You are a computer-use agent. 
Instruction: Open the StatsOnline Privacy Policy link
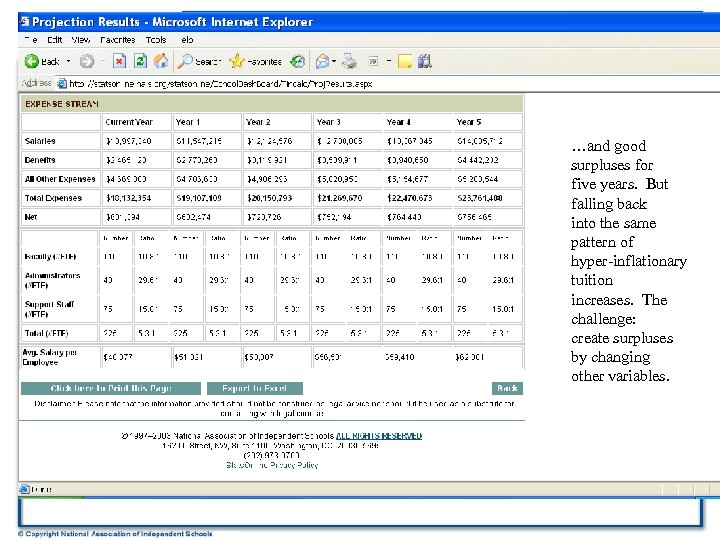point(272,465)
